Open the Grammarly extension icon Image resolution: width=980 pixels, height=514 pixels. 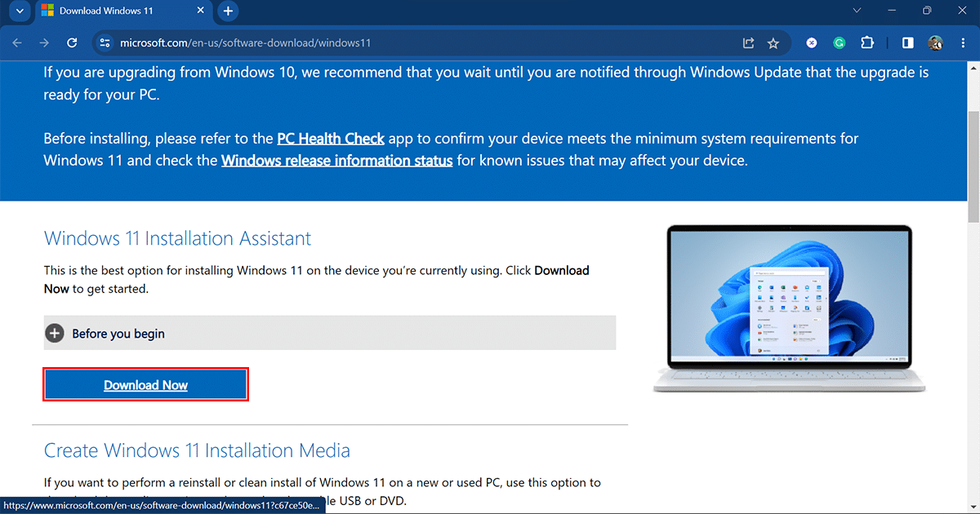coord(839,43)
